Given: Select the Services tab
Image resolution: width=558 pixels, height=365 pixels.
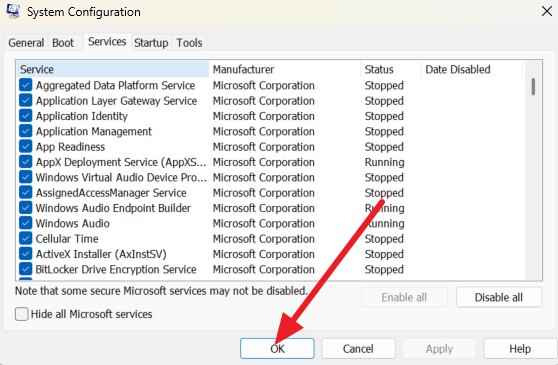Looking at the screenshot, I should 107,42.
